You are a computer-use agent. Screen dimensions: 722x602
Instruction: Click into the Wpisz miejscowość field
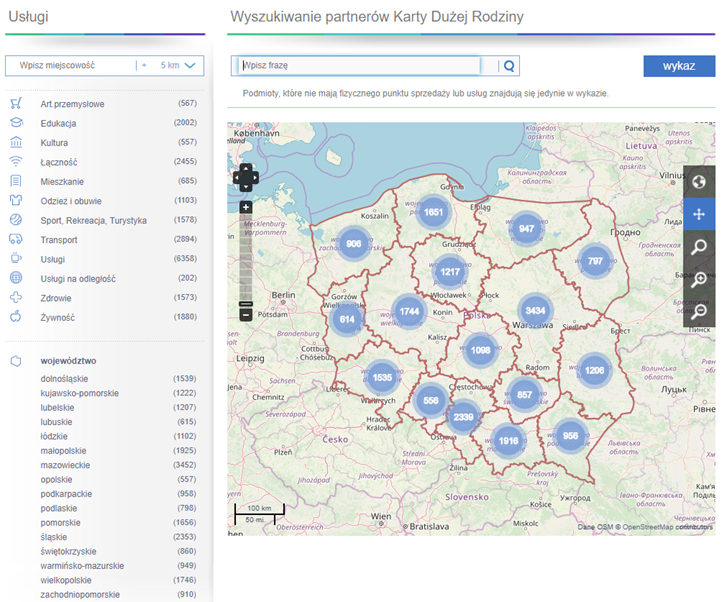(x=74, y=65)
